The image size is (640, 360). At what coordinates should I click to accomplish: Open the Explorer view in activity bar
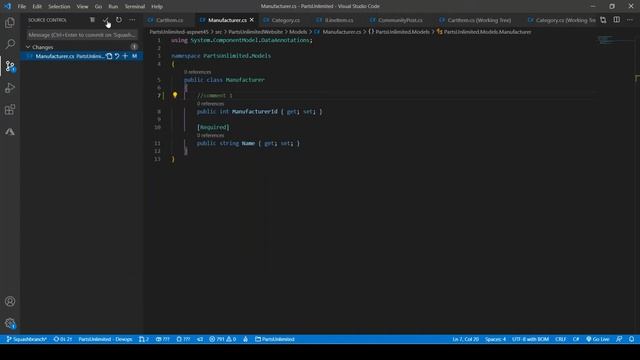coord(10,22)
